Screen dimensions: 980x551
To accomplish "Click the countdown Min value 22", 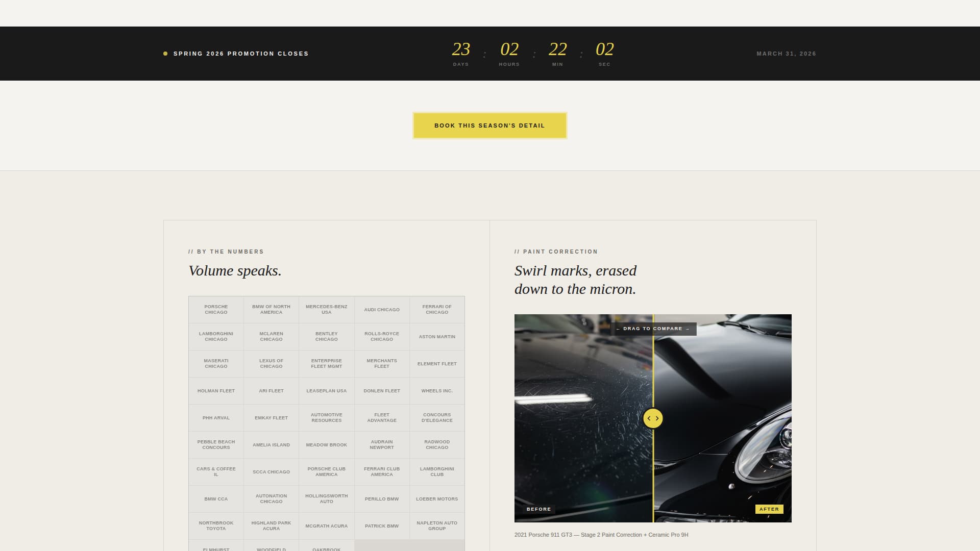I will (x=558, y=49).
